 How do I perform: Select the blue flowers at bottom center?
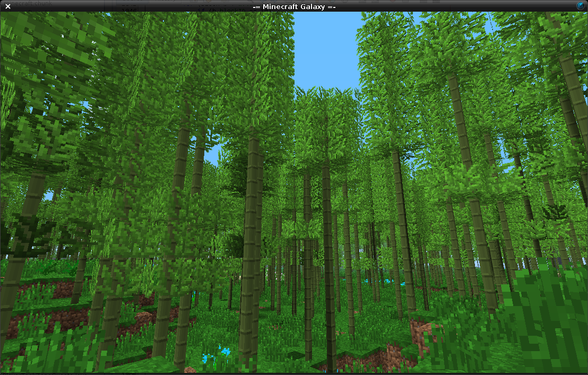click(219, 354)
